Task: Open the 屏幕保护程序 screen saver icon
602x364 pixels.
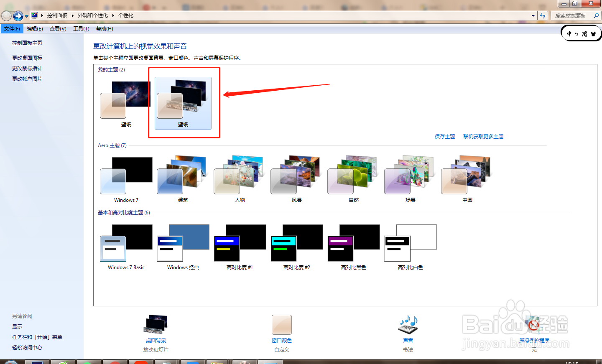Action: (x=534, y=325)
